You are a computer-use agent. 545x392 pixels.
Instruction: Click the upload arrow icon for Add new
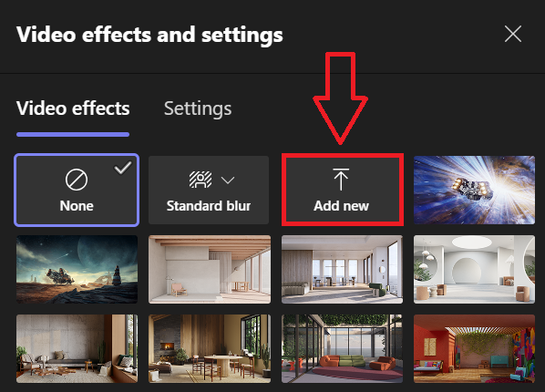coord(341,179)
